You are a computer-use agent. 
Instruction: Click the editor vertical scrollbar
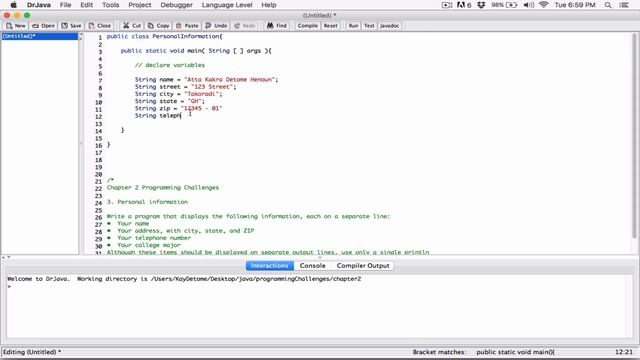(x=634, y=137)
